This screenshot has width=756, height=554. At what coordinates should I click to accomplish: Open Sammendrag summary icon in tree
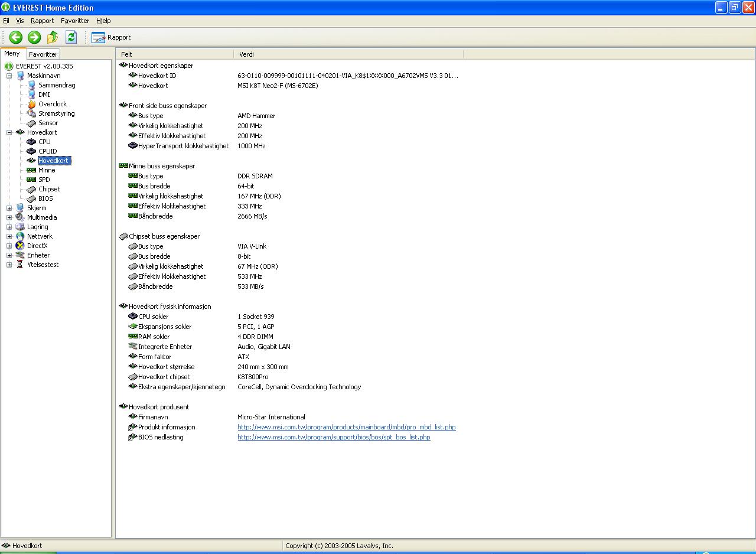[x=31, y=85]
